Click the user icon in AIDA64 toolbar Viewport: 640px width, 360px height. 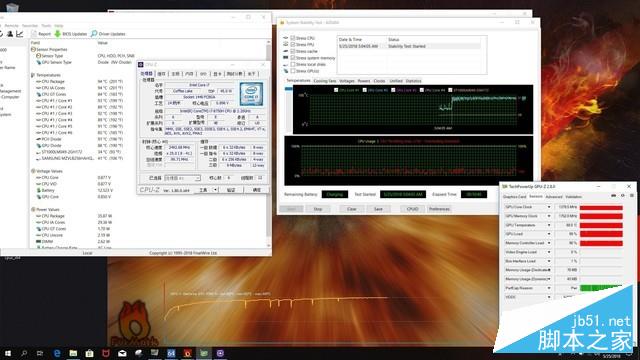click(10, 34)
